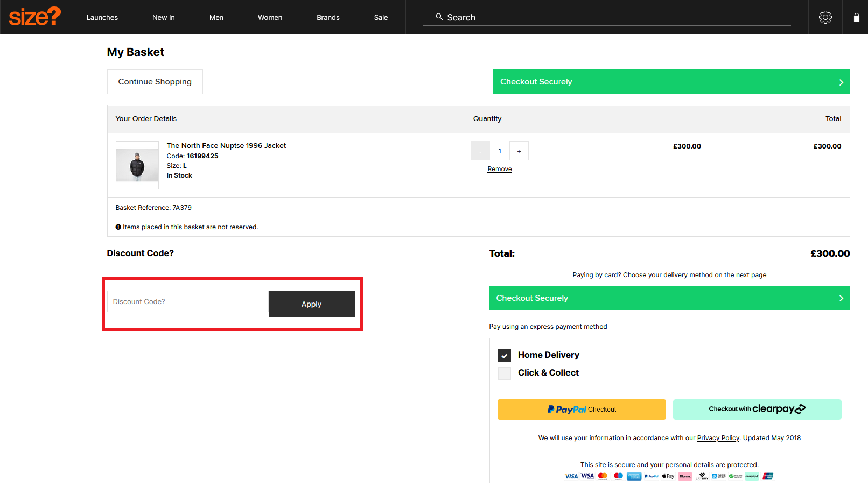Open the Men menu
This screenshot has width=868, height=487.
pyautogui.click(x=216, y=17)
